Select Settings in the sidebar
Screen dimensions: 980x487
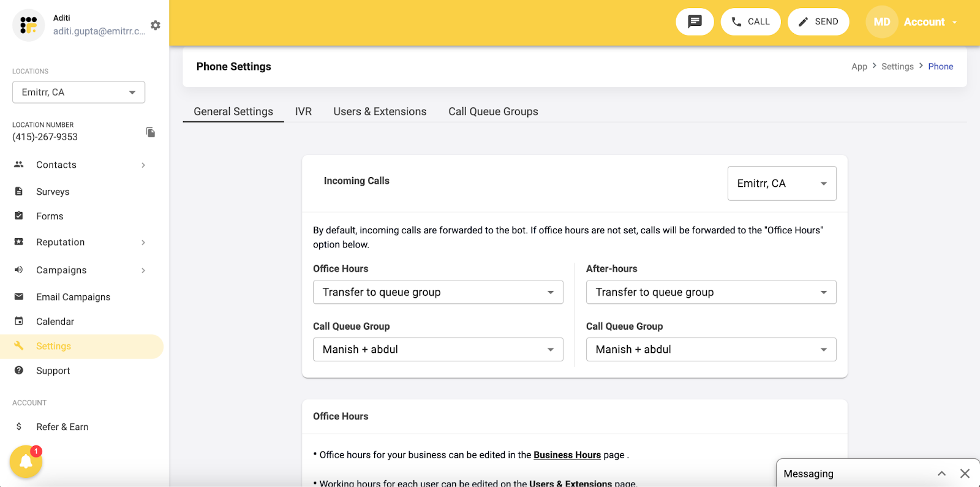(81, 346)
